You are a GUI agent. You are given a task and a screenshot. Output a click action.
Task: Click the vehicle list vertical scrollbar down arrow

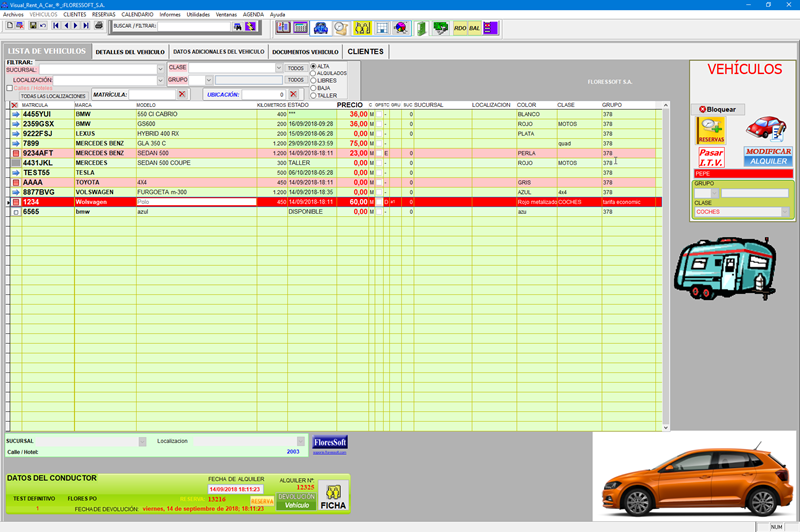point(666,427)
